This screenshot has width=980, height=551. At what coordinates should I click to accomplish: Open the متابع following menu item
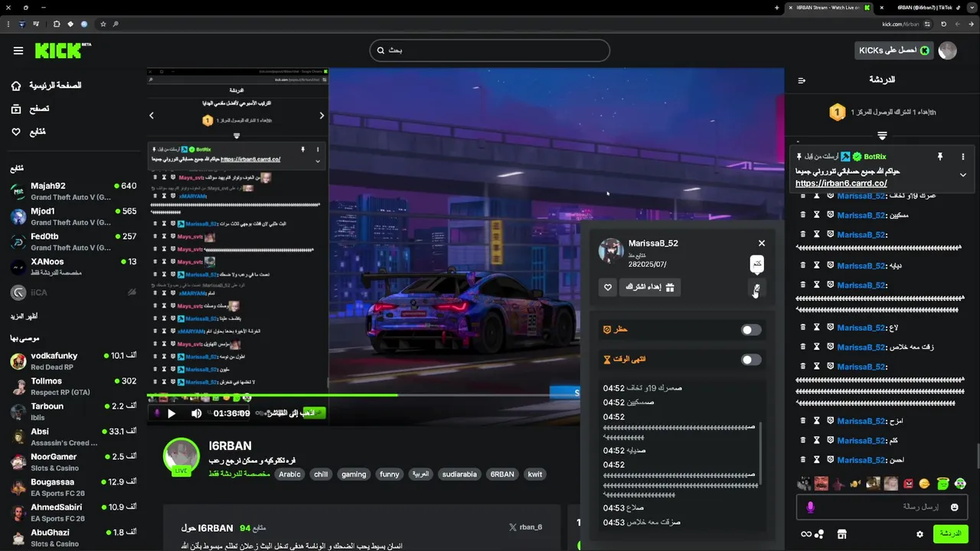tap(28, 132)
